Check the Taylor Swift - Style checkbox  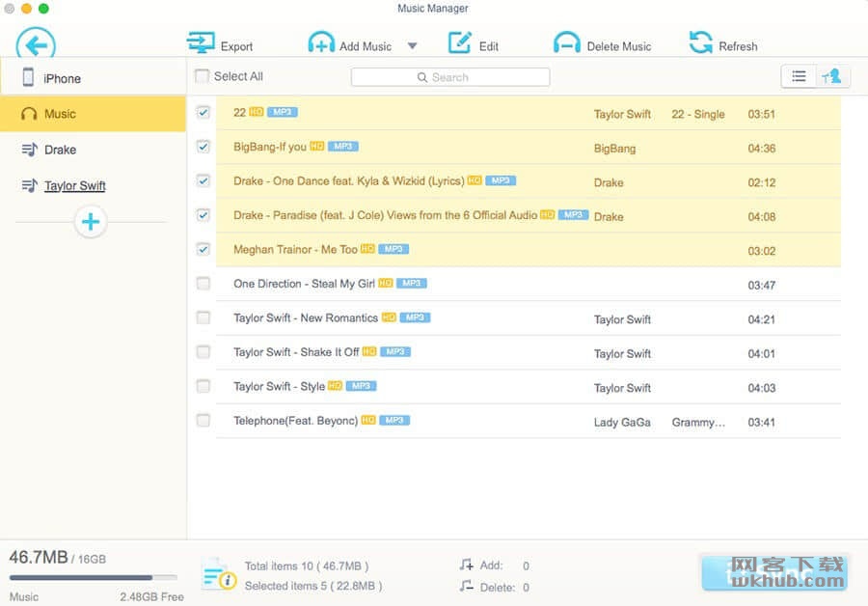(203, 386)
